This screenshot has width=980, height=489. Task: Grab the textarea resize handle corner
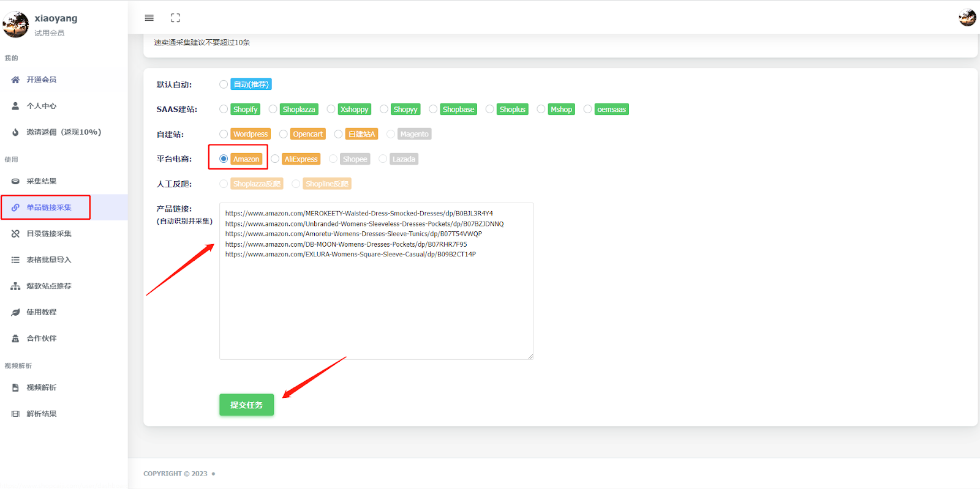(530, 356)
